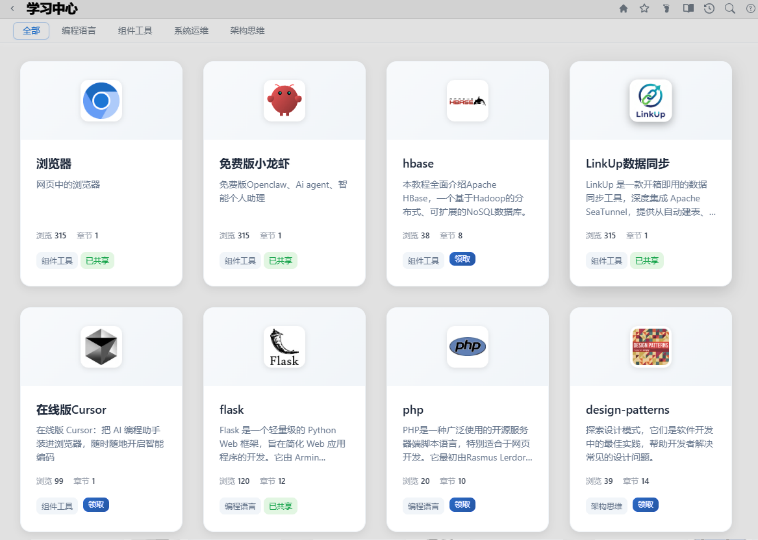
Task: Click 编程语言 tag on php card
Action: 423,506
